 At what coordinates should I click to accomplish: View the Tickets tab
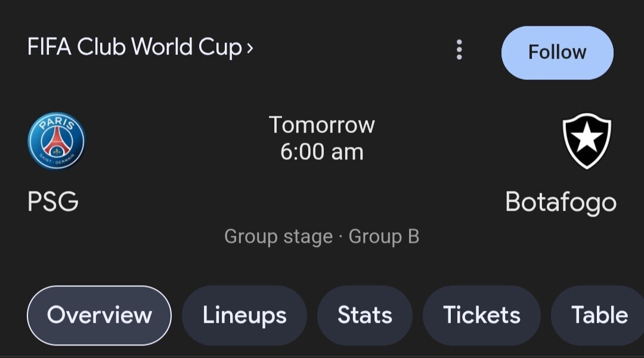(482, 315)
